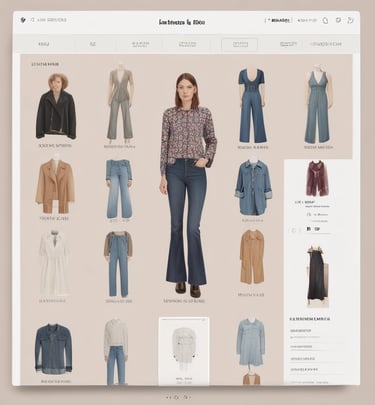Click the round icon under the burgundy scarf details
375x405 pixels.
[294, 230]
